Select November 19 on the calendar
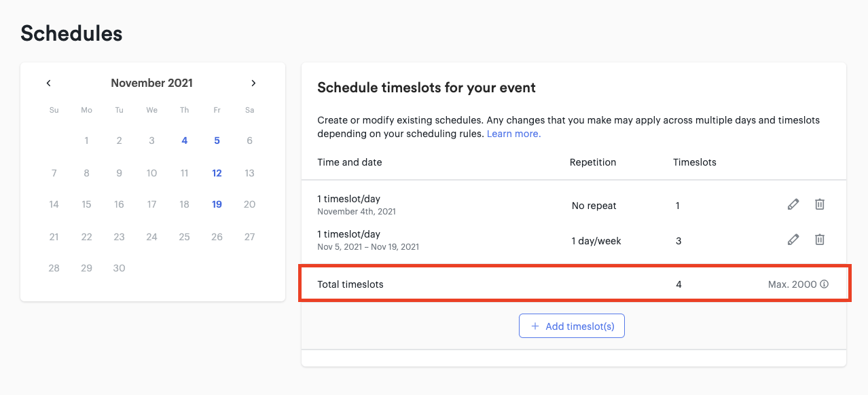This screenshot has width=868, height=395. [x=217, y=204]
